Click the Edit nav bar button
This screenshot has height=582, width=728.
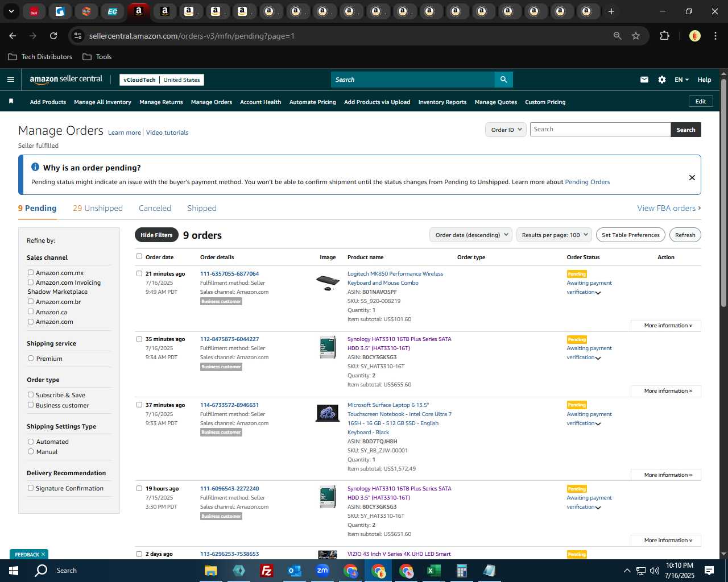(x=701, y=101)
